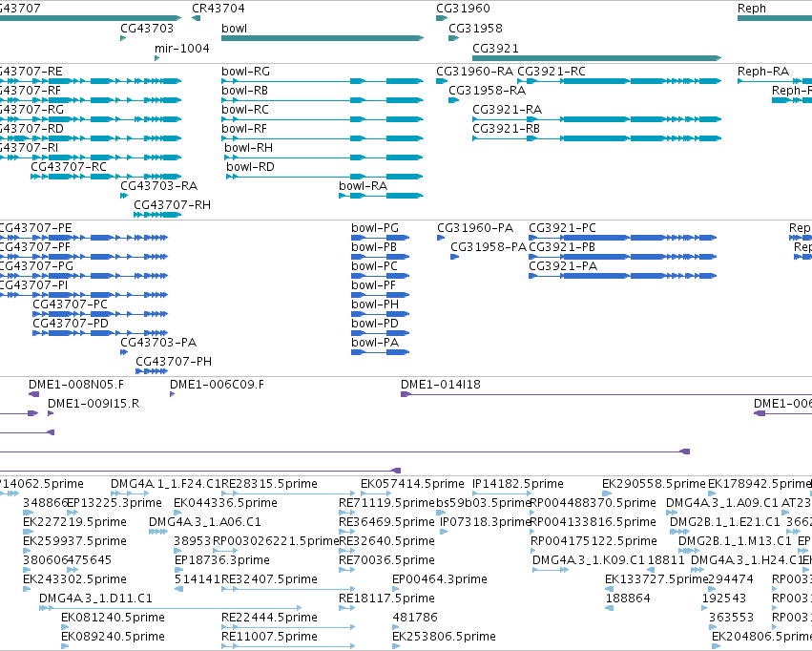This screenshot has height=651, width=812.
Task: Select DMG4A.3_1.A06.C1 cDNA label
Action: (x=205, y=522)
